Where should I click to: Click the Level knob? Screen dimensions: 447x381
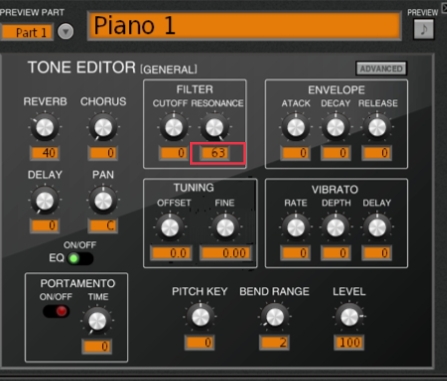(x=349, y=317)
